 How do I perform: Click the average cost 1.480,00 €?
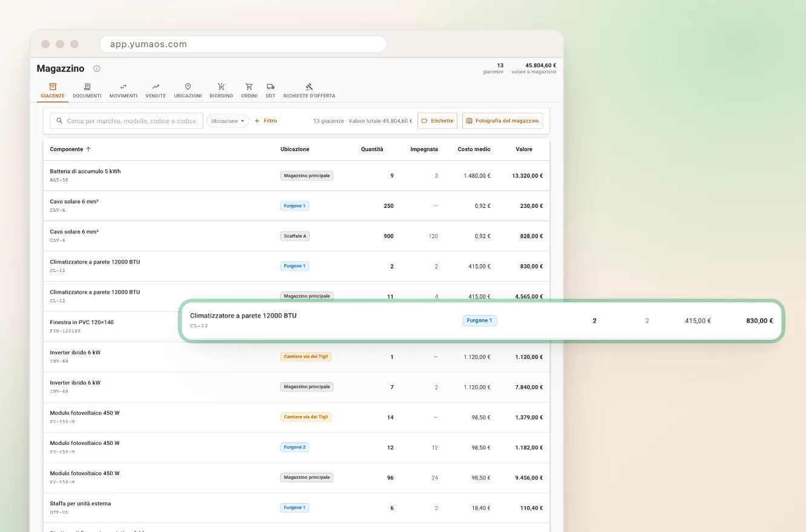(x=477, y=176)
